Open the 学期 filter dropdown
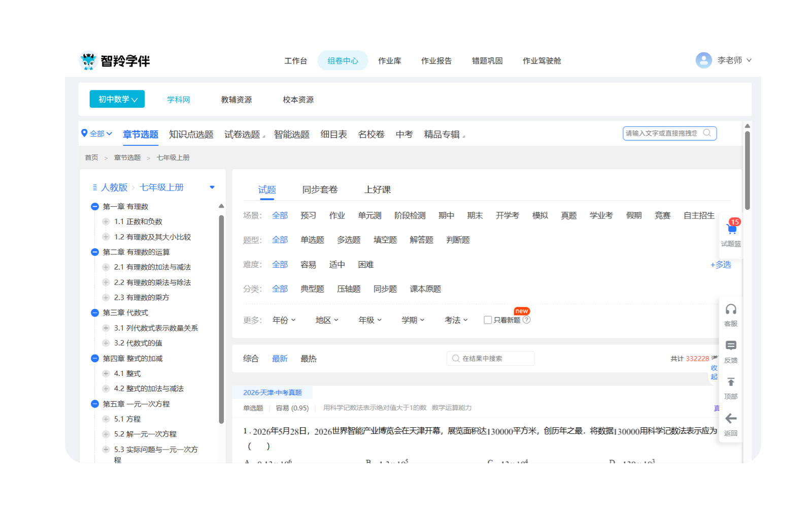 [x=413, y=320]
